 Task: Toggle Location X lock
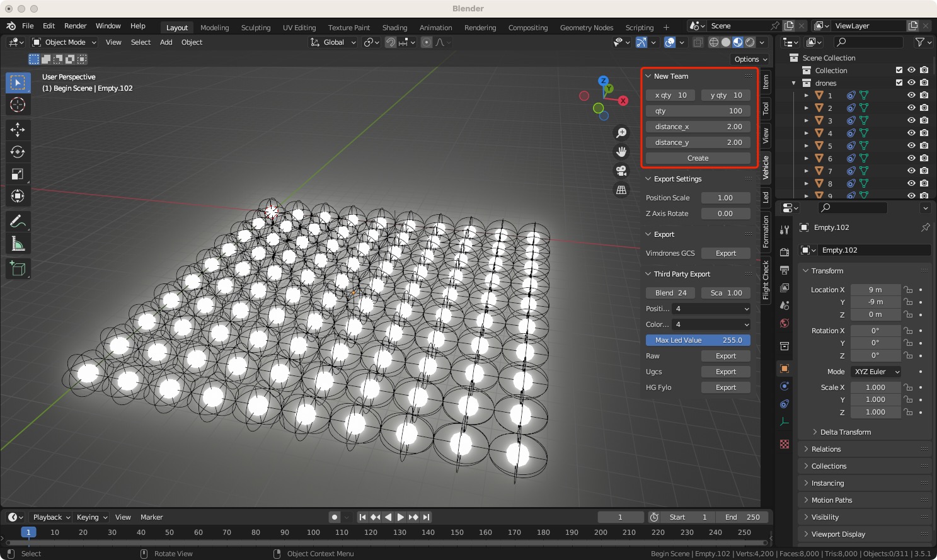[908, 290]
